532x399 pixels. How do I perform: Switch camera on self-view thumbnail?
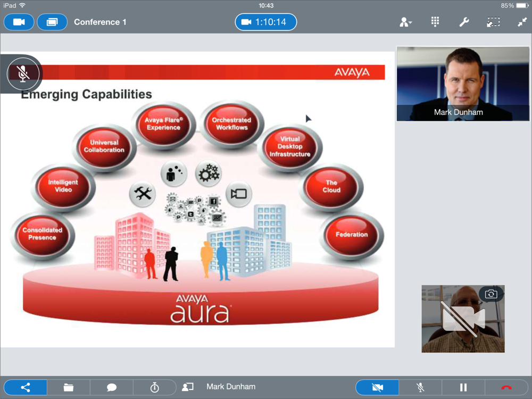click(491, 294)
